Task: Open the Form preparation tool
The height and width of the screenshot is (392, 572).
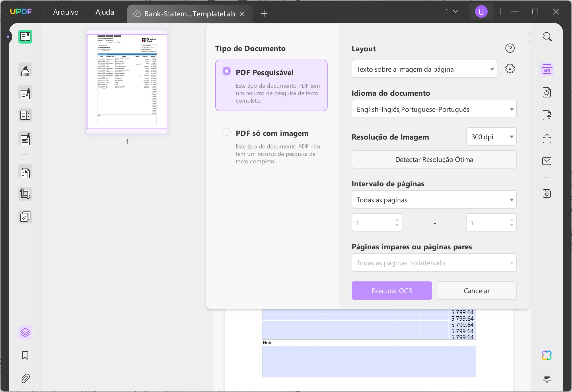Action: [x=25, y=115]
